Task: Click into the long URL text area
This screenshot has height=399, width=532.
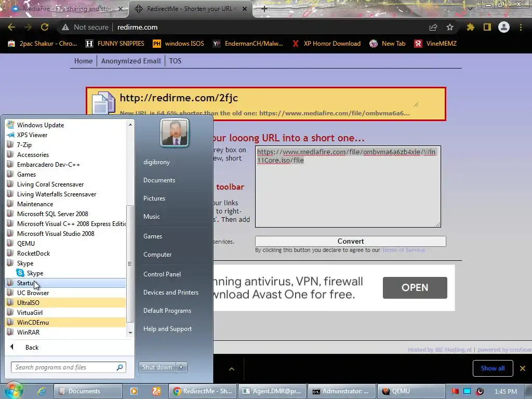Action: [348, 187]
